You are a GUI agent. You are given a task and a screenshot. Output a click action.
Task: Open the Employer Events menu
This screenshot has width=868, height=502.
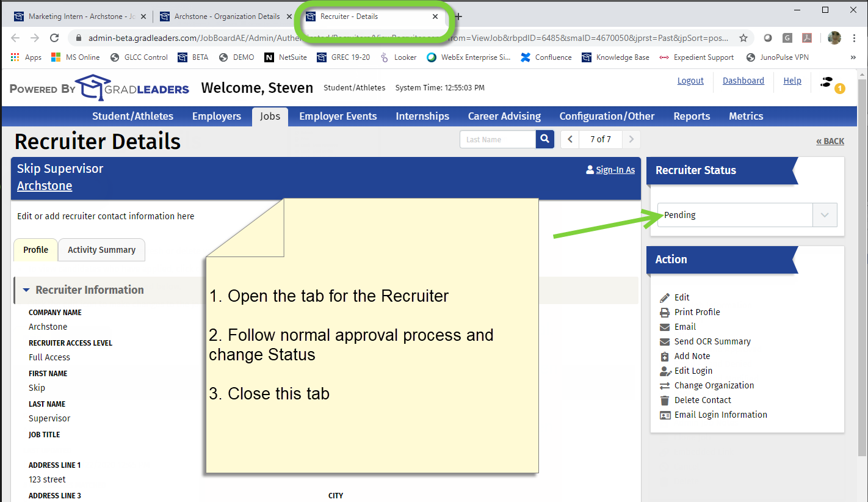(x=338, y=116)
